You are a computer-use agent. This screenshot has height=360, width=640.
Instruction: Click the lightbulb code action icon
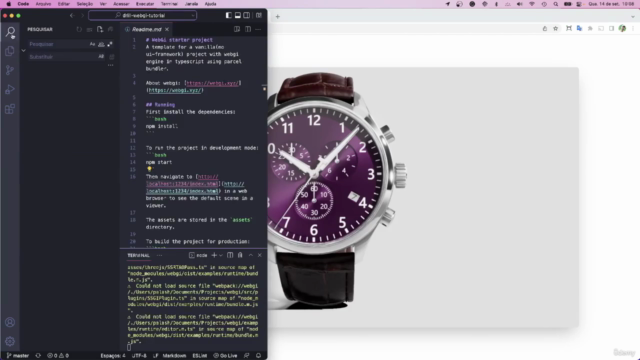pyautogui.click(x=149, y=169)
